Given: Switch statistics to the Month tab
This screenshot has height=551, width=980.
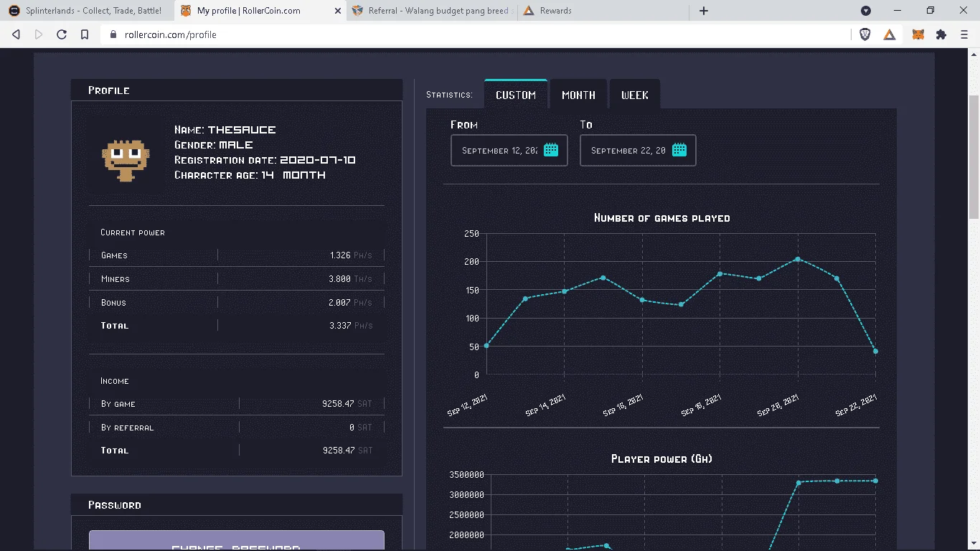Looking at the screenshot, I should click(x=579, y=95).
